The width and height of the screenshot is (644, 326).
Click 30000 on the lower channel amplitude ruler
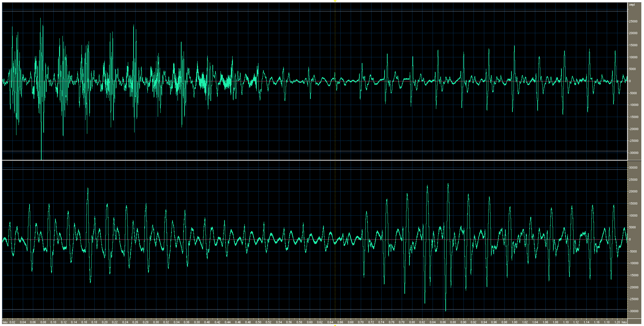(x=633, y=168)
